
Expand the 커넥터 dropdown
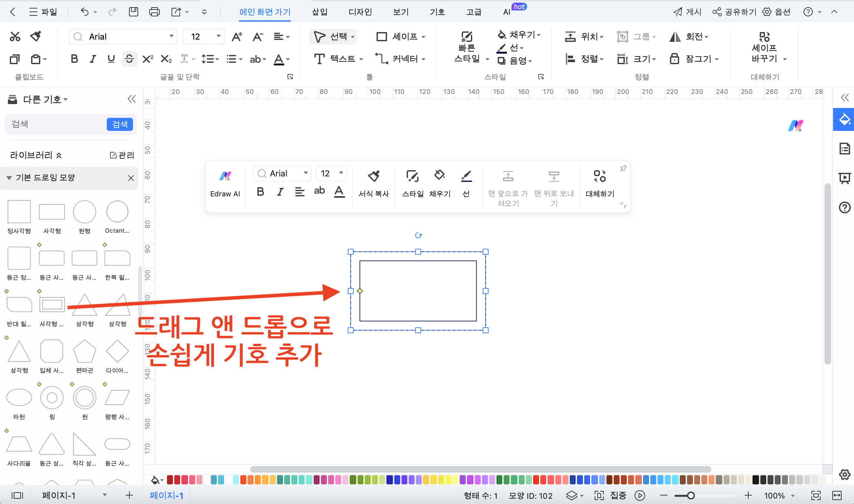coord(424,59)
